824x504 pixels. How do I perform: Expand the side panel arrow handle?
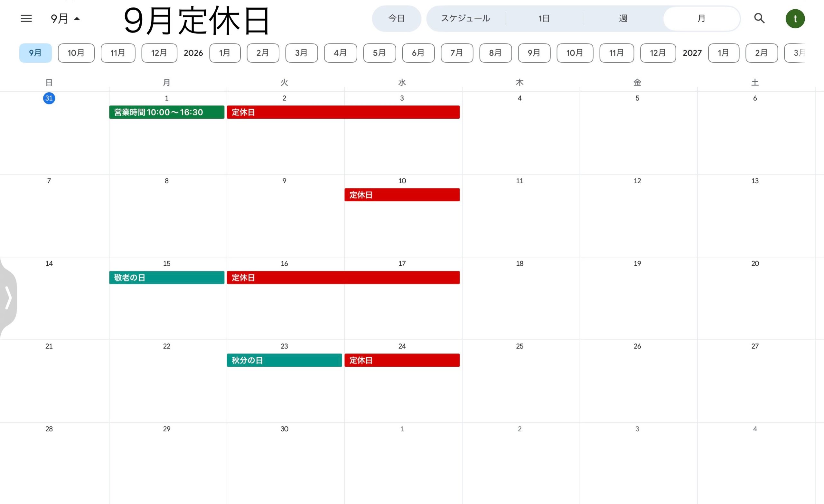tap(8, 298)
